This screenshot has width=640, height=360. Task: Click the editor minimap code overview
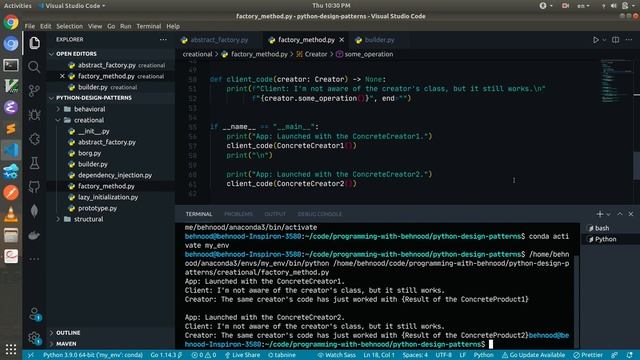click(616, 82)
